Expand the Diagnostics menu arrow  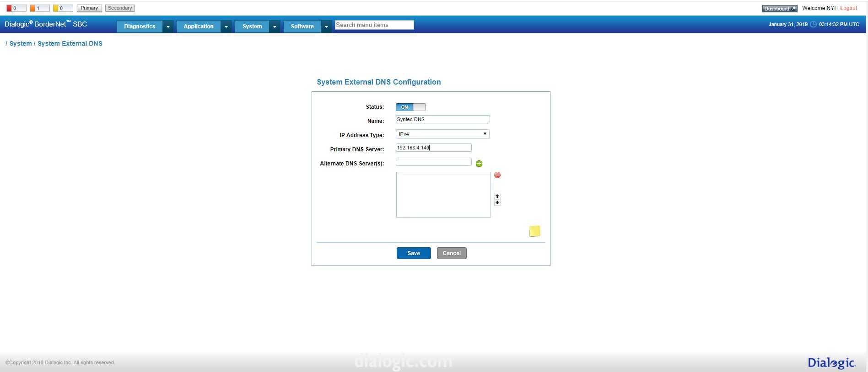coord(168,27)
